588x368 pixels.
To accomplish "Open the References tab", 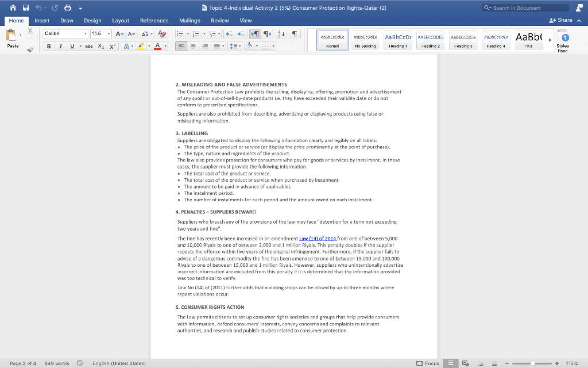I will pos(154,20).
